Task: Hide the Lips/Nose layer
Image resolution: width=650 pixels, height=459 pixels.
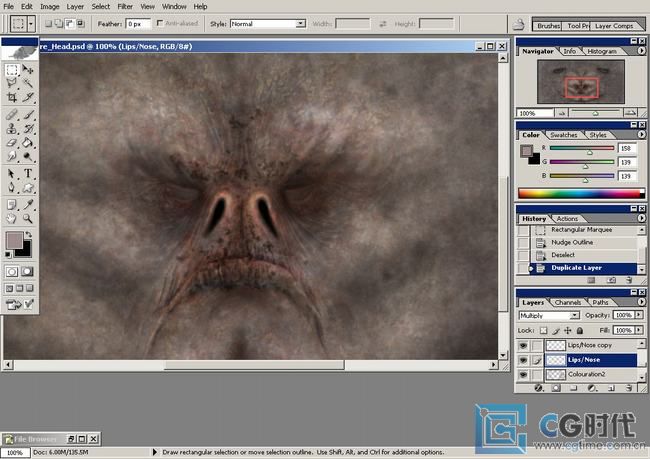Action: coord(523,360)
